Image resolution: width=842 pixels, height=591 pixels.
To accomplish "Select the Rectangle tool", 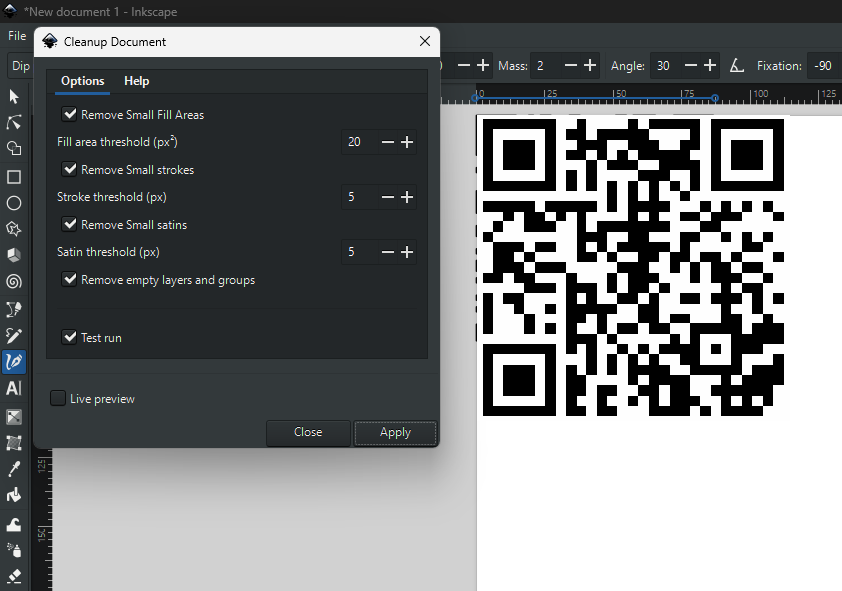I will click(x=14, y=177).
